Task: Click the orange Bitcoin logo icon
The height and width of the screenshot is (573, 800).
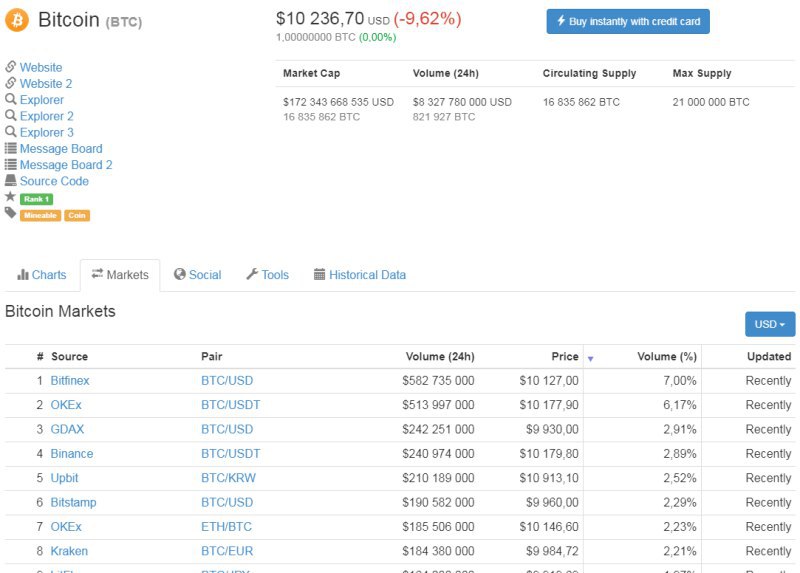Action: 17,20
